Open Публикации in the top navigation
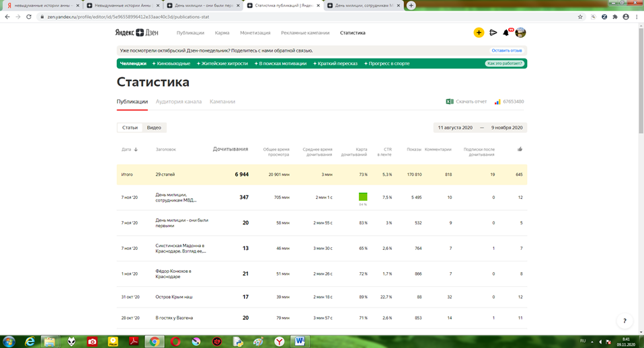 [190, 33]
